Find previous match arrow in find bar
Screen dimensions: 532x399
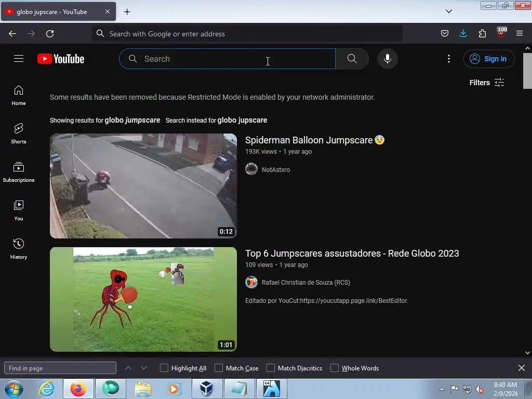(128, 368)
